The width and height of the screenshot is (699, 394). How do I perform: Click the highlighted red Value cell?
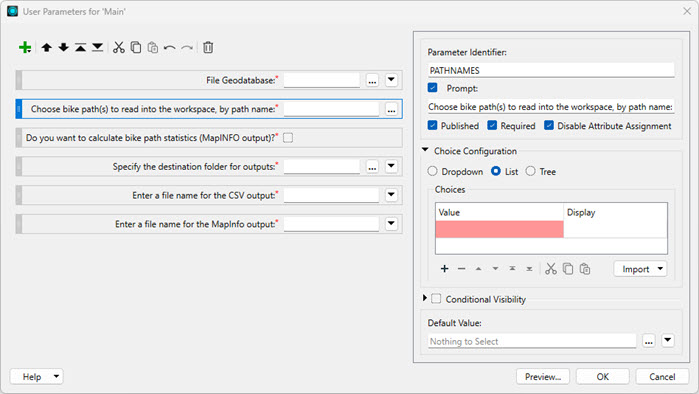(500, 229)
